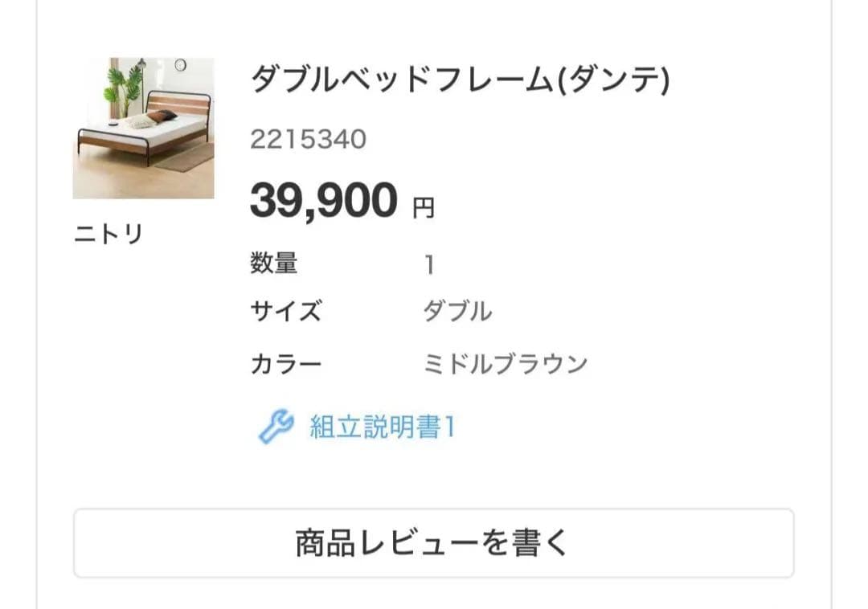This screenshot has height=609, width=868.
Task: Select the quantity value 1
Action: tap(429, 264)
